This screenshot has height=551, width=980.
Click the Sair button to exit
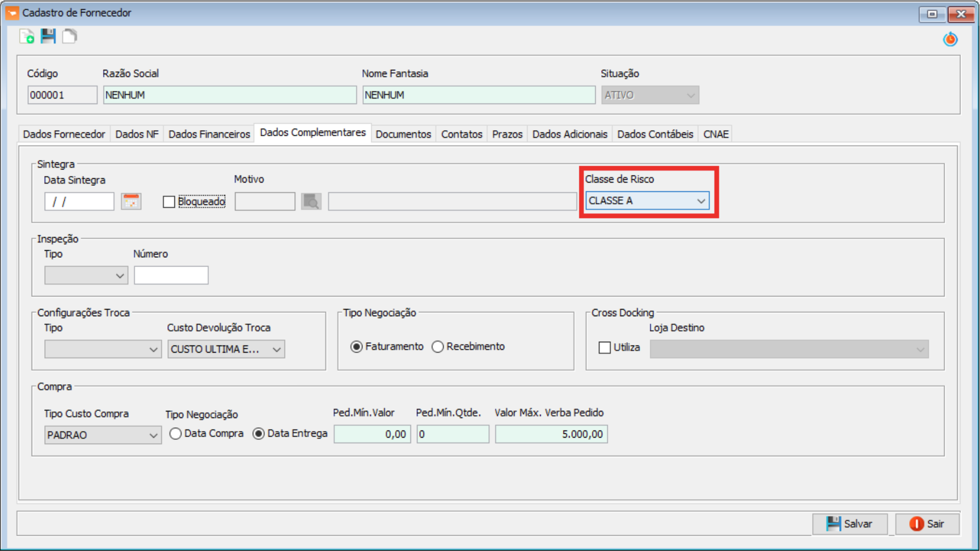click(927, 524)
